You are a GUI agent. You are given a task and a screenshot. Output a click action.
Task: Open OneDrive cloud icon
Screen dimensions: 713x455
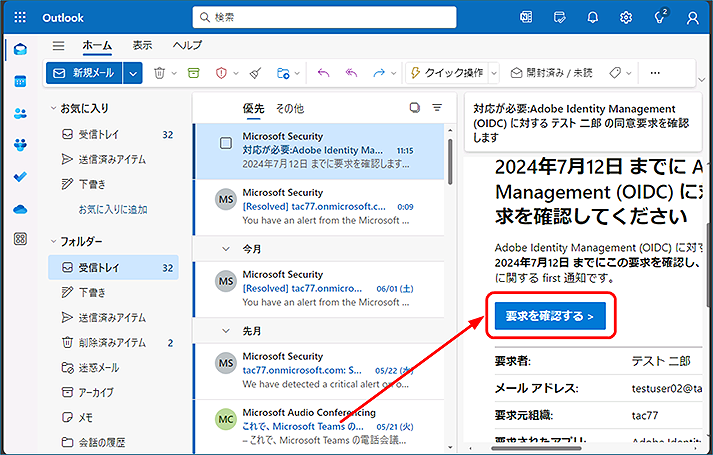pyautogui.click(x=20, y=210)
